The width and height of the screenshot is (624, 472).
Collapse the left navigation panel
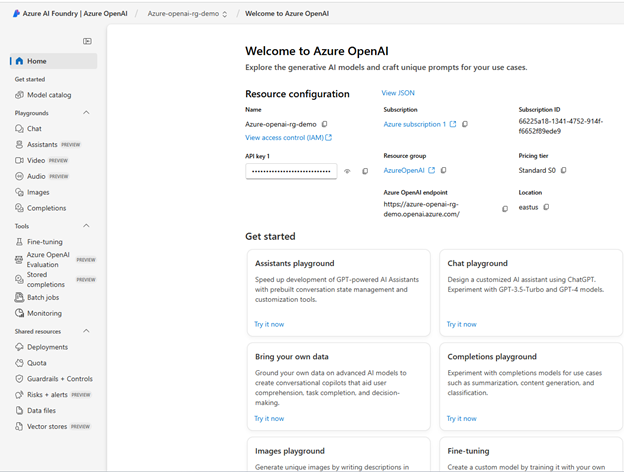[x=88, y=41]
